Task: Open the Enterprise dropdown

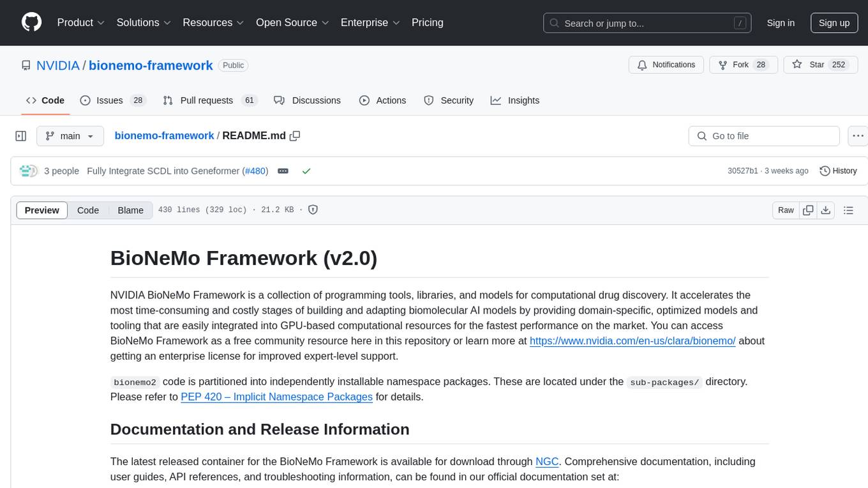Action: tap(370, 22)
